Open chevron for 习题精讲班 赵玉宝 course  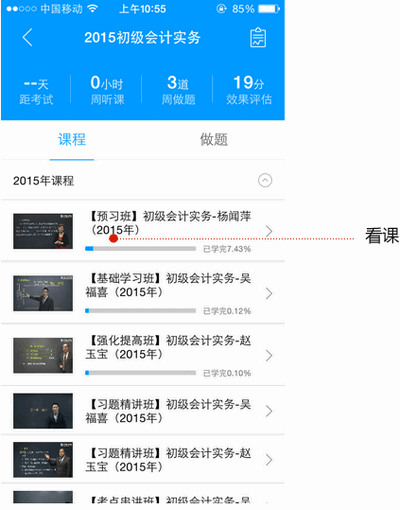pyautogui.click(x=269, y=460)
